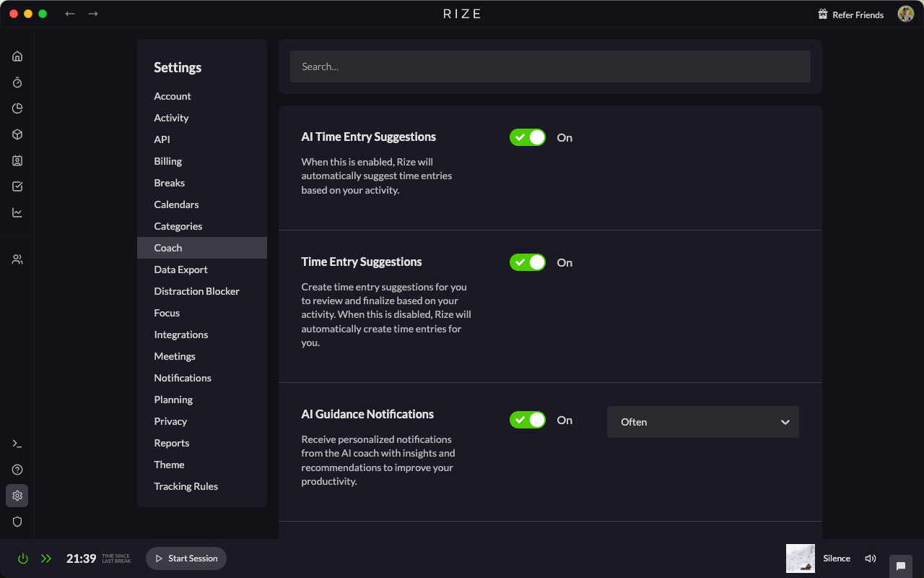Click the Start Session button

click(x=186, y=558)
